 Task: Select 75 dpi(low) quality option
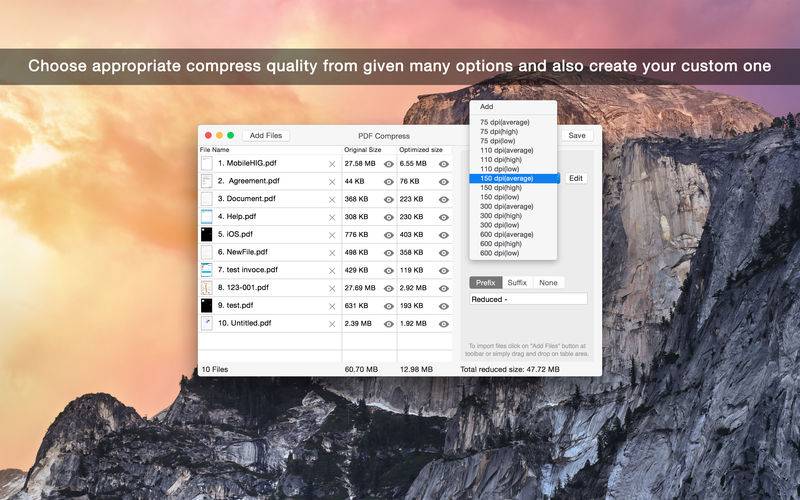pos(513,141)
